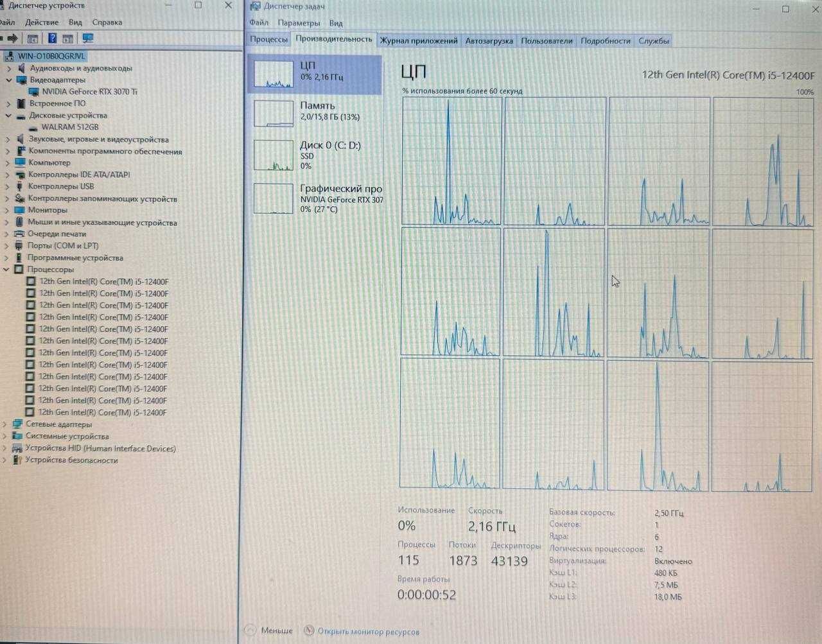
Task: Open Справка menu in Device Manager
Action: (x=107, y=22)
